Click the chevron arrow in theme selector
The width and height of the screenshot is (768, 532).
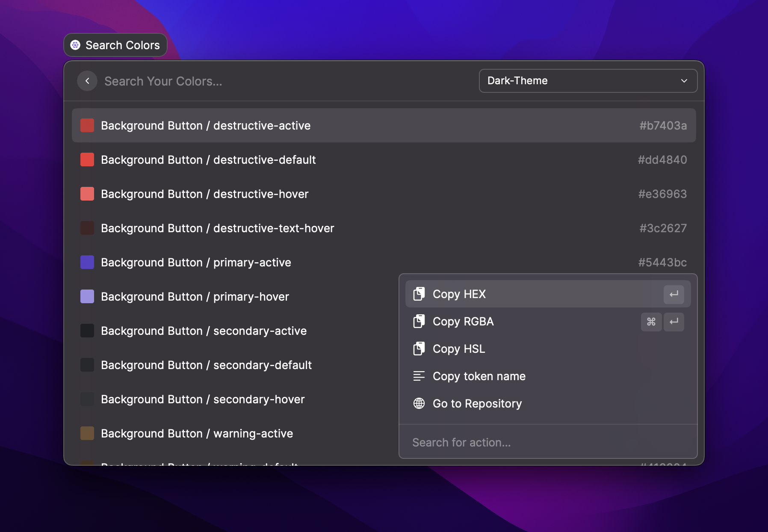click(x=684, y=81)
